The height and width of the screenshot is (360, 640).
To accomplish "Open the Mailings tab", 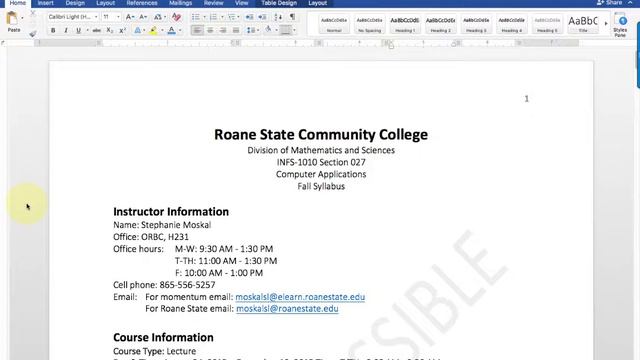I will [180, 3].
